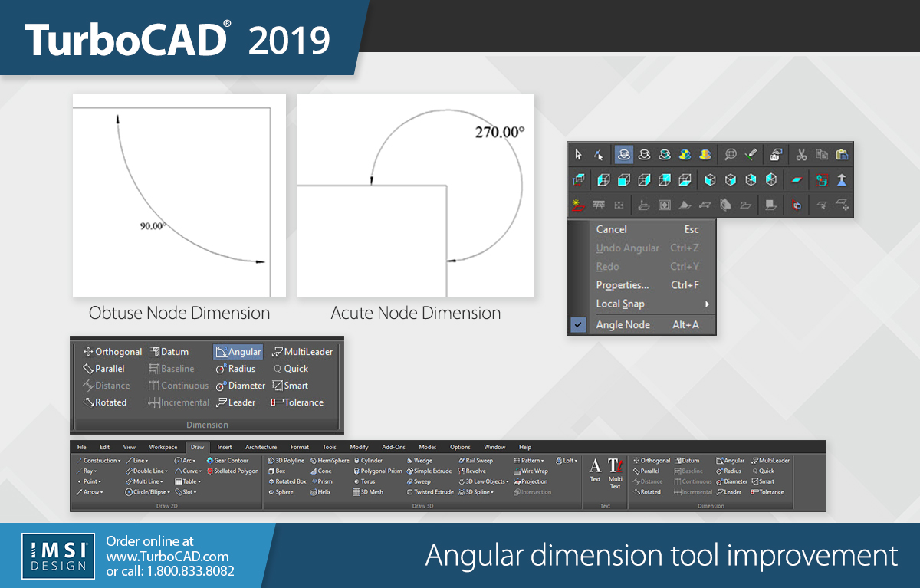The image size is (920, 588).
Task: Click the IMSI Design logo
Action: point(58,556)
